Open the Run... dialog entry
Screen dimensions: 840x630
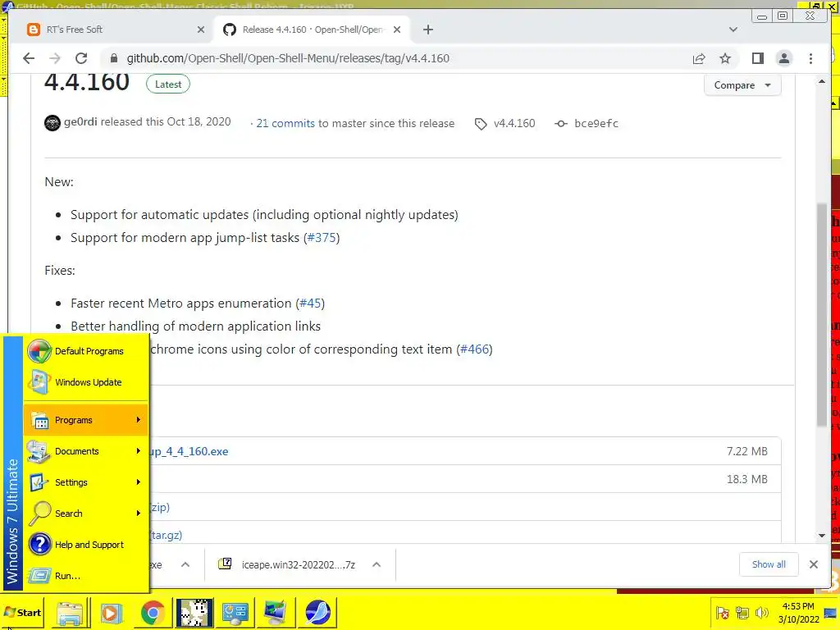click(x=85, y=575)
